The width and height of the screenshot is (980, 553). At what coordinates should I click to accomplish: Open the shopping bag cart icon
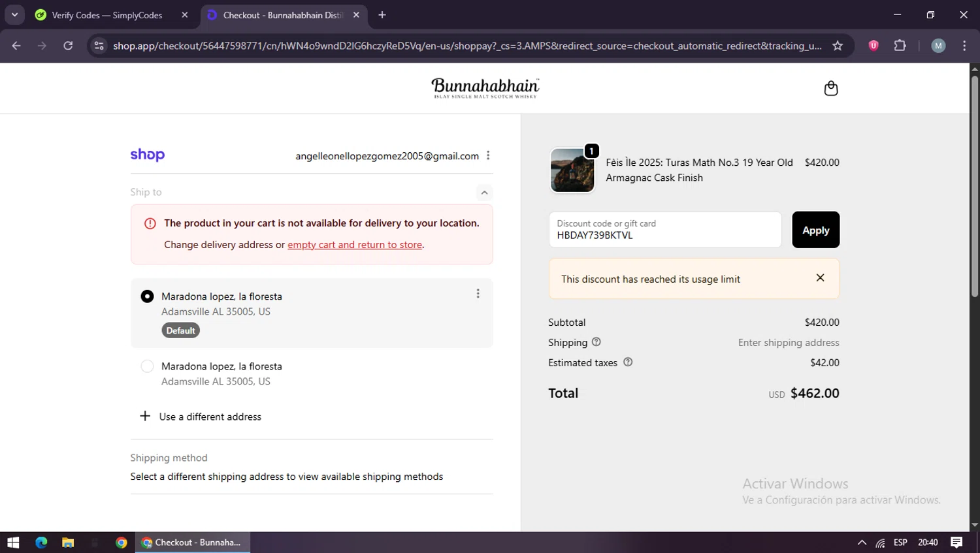[x=830, y=88]
